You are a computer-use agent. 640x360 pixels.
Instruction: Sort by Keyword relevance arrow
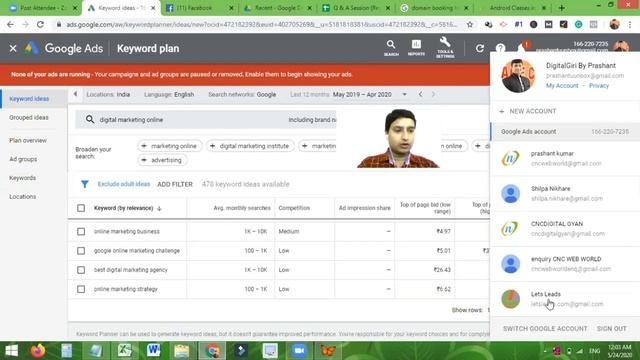[x=160, y=208]
